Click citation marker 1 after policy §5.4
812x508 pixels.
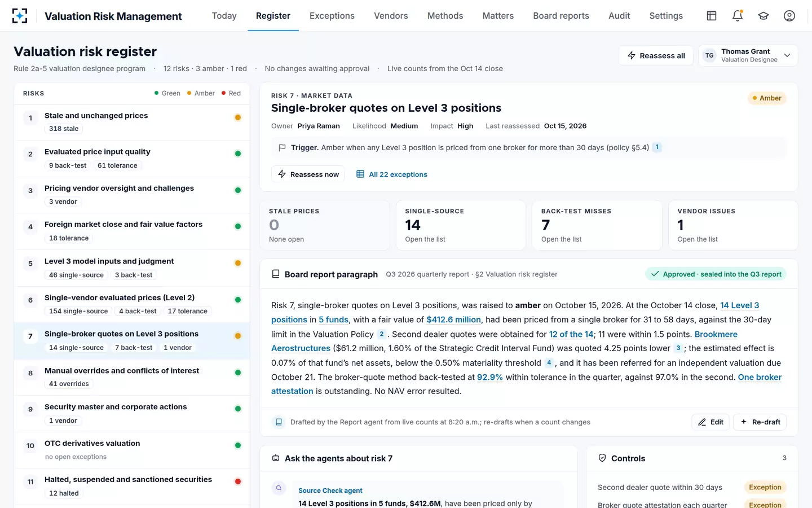(x=657, y=147)
